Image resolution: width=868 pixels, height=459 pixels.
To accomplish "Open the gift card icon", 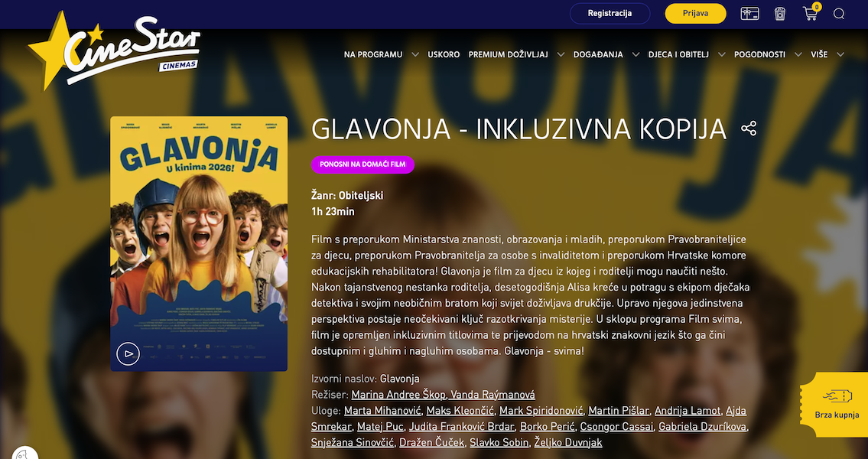I will click(749, 14).
